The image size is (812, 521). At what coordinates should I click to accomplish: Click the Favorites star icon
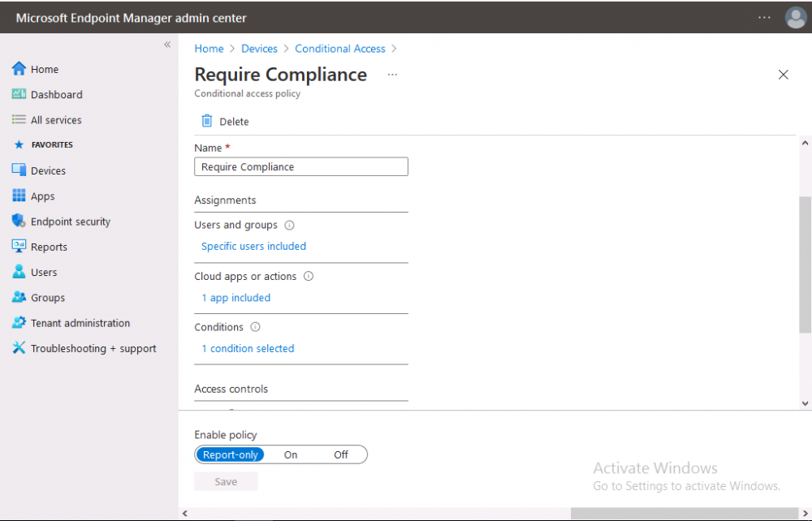19,145
